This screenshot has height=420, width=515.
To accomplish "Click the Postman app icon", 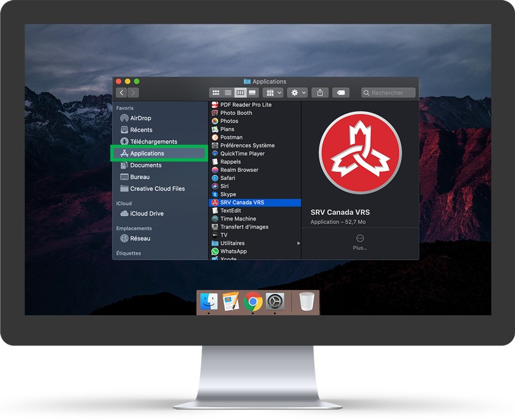I will pos(215,138).
